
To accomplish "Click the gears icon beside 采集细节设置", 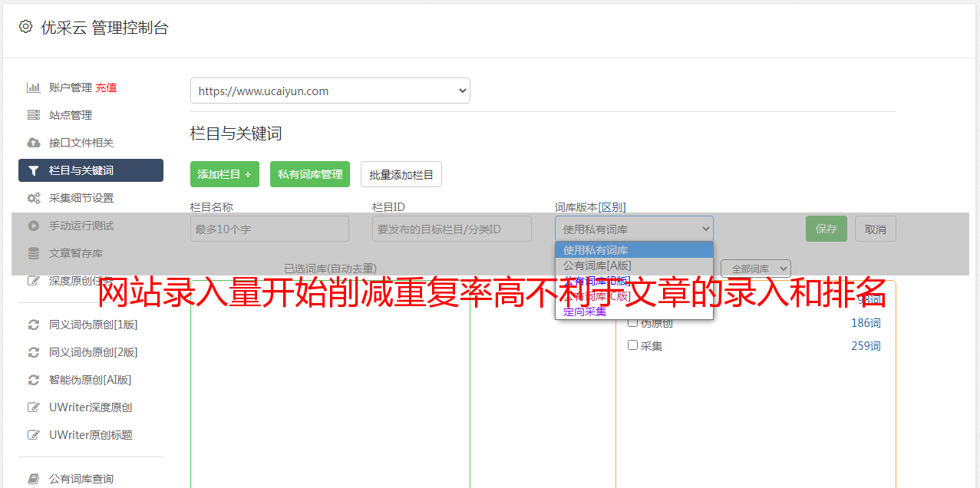I will (x=33, y=198).
